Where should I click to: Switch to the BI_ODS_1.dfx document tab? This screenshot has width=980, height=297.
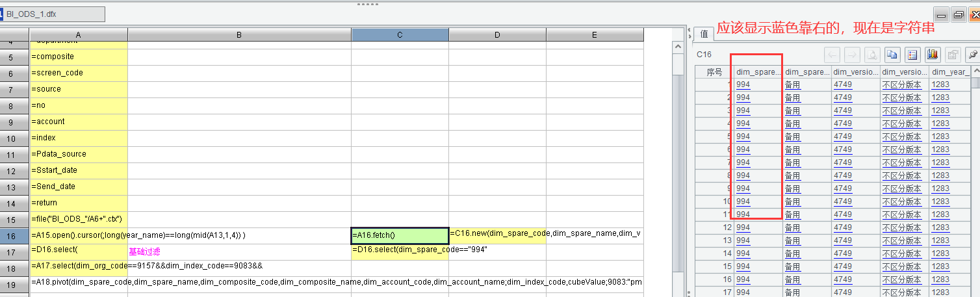(54, 14)
